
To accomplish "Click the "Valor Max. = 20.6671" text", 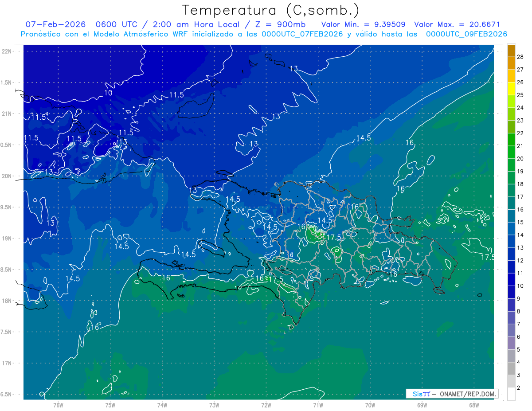I will (457, 24).
